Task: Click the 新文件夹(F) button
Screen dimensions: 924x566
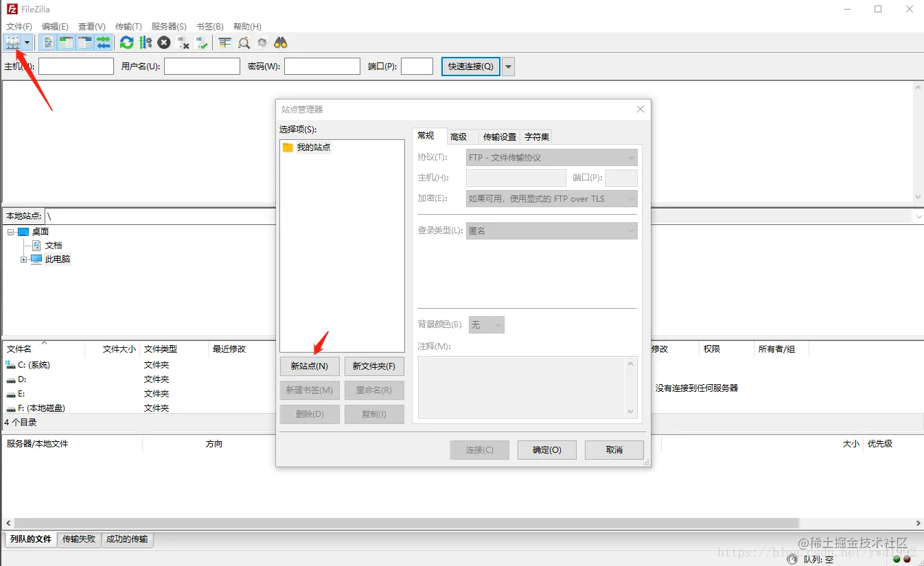Action: coord(374,366)
